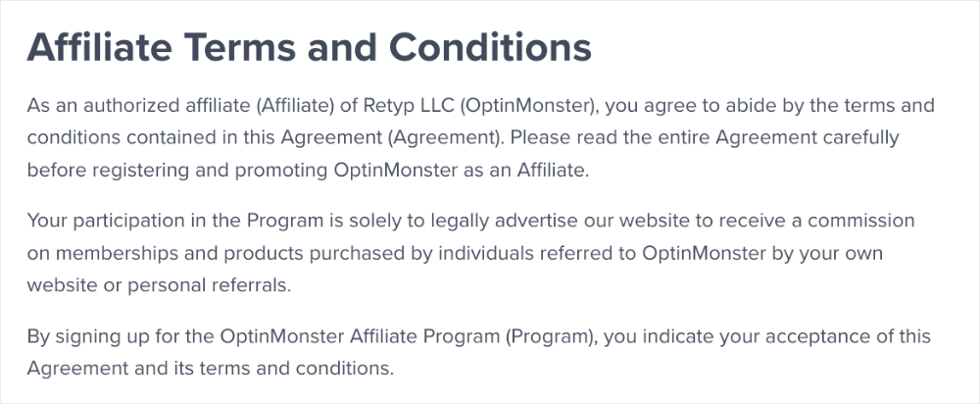980x404 pixels.
Task: Click the 'website or personal referrals.' line
Action: (160, 285)
